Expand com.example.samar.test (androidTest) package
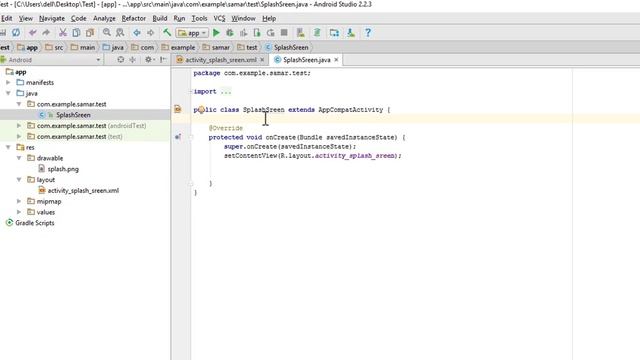Image resolution: width=640 pixels, height=360 pixels. [19, 126]
